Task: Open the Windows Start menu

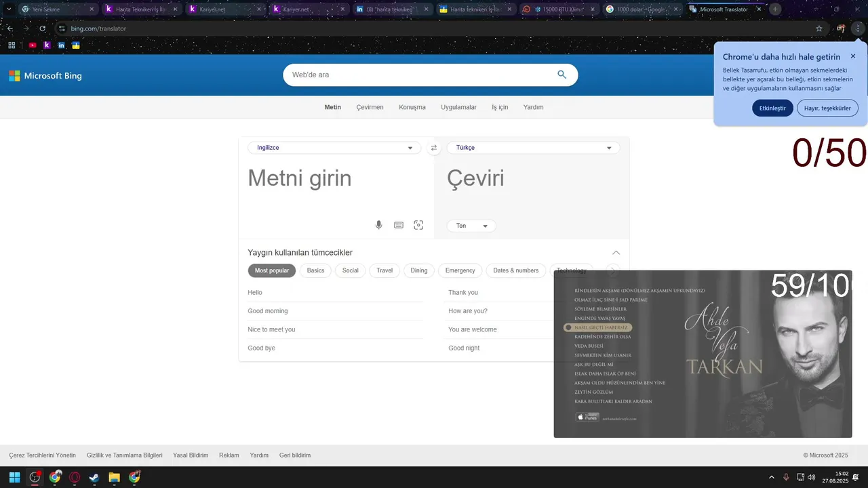Action: (14, 477)
